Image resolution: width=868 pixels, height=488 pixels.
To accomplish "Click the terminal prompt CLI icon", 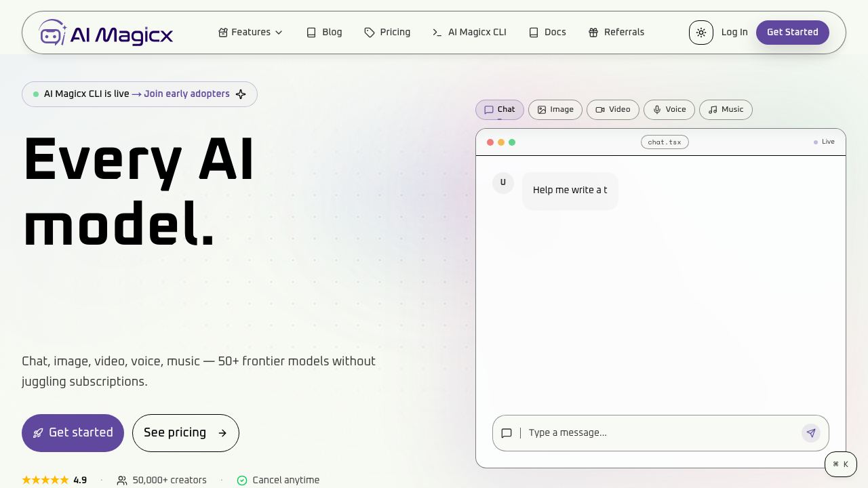I will 437,33.
